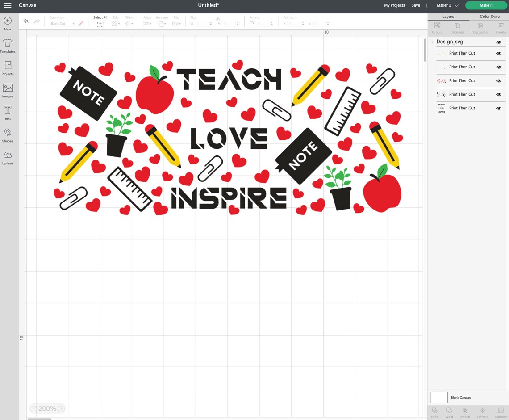Click the UnGroup icon
Screen dimensions: 509x420
click(x=457, y=25)
